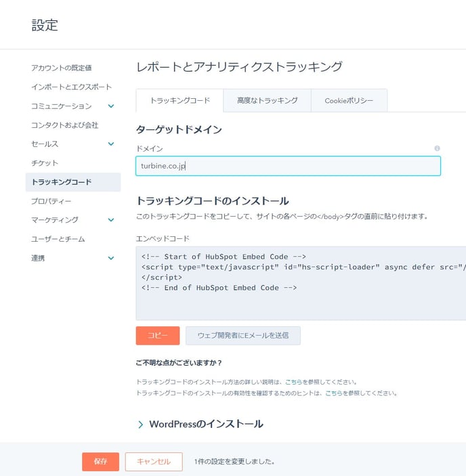The width and height of the screenshot is (466, 476).
Task: Open the Cookieポリシー tab
Action: pyautogui.click(x=349, y=100)
